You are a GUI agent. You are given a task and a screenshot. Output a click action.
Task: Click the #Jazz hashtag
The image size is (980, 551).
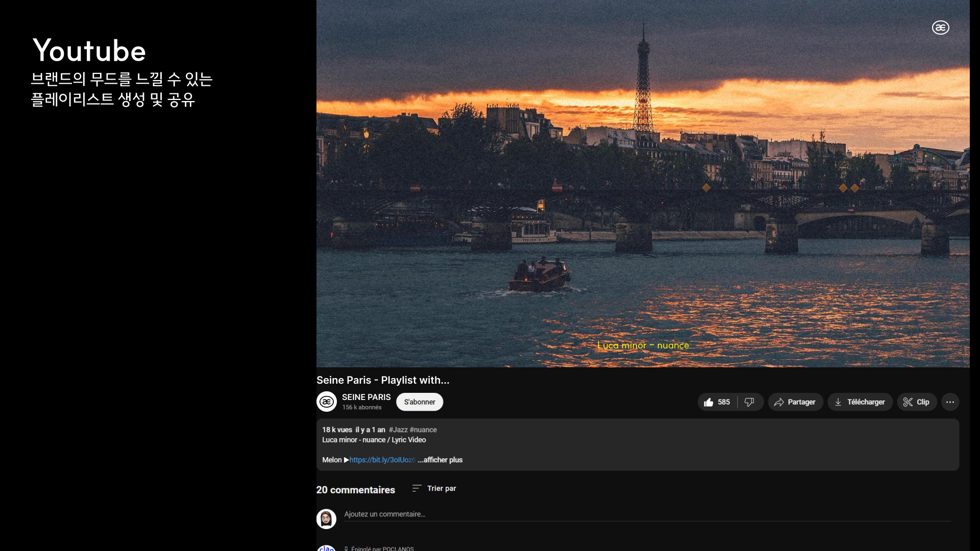[398, 430]
